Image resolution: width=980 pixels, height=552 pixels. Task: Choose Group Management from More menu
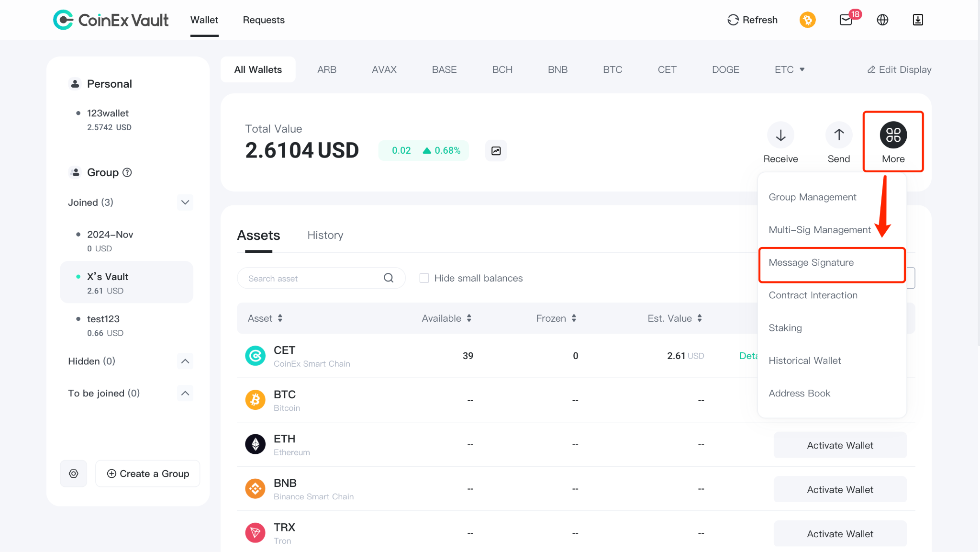pyautogui.click(x=813, y=197)
